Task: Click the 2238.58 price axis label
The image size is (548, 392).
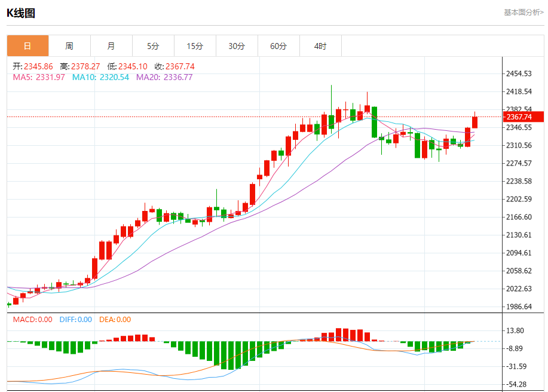Action: click(519, 181)
